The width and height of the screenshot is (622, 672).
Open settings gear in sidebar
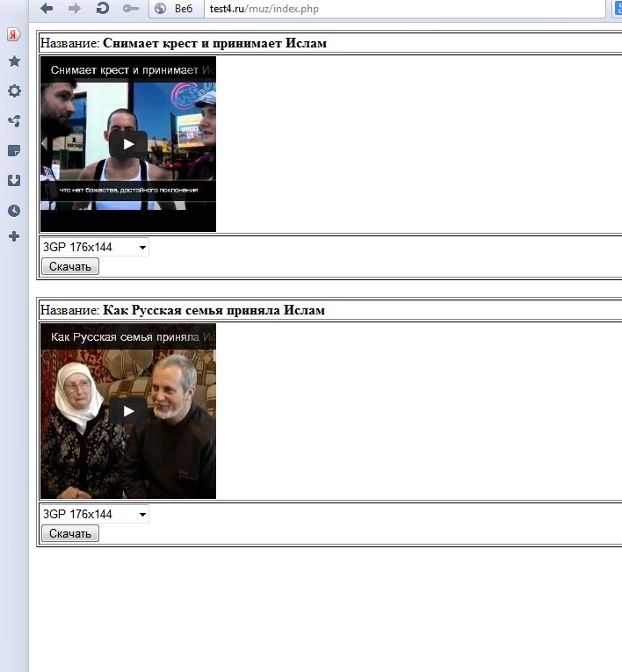14,90
